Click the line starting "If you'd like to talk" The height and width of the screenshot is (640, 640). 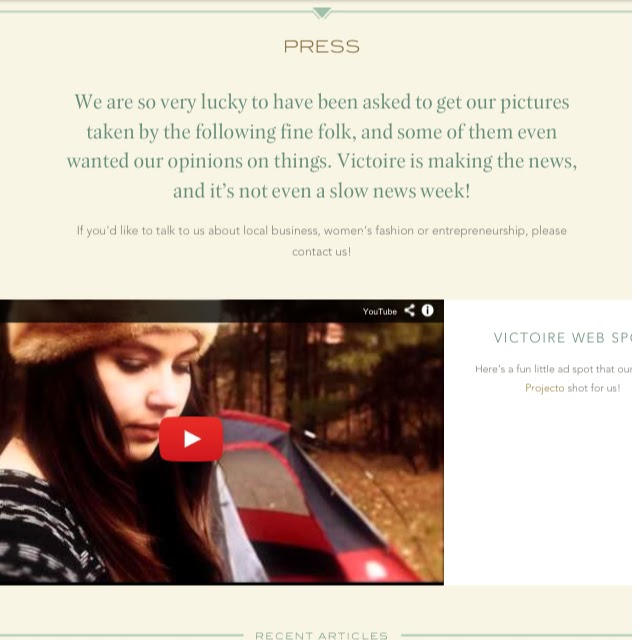(x=322, y=231)
